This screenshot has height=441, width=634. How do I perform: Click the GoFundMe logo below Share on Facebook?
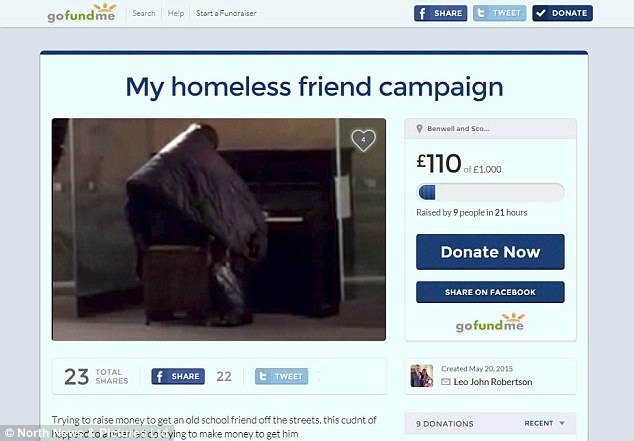tap(490, 323)
